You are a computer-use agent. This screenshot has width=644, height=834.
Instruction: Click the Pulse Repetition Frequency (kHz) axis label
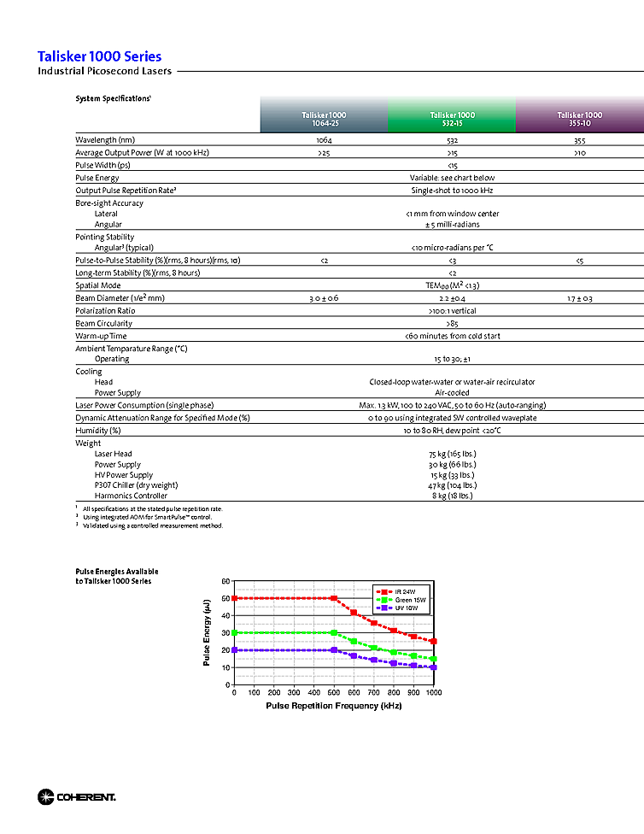333,706
